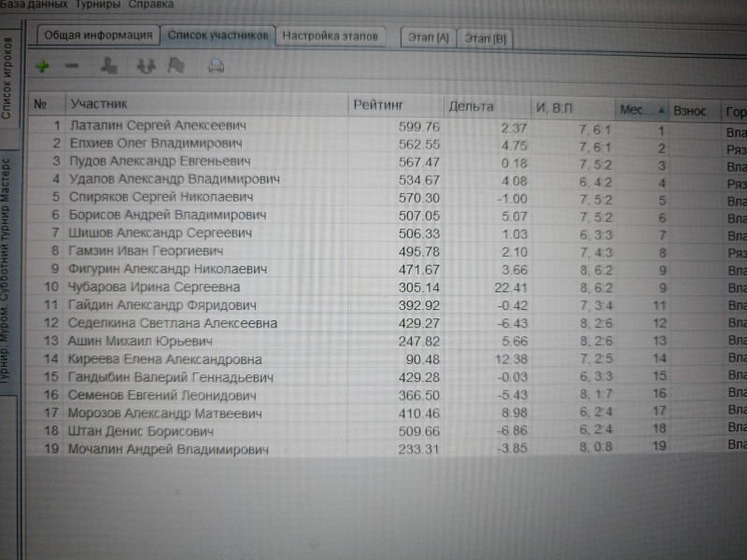
Task: Select row Штан Денис Борисович
Action: click(x=387, y=430)
